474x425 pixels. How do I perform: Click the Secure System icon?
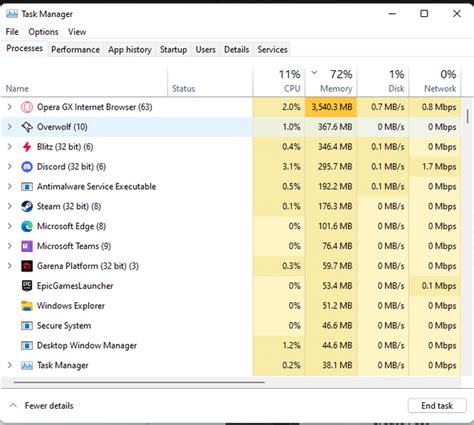[27, 326]
